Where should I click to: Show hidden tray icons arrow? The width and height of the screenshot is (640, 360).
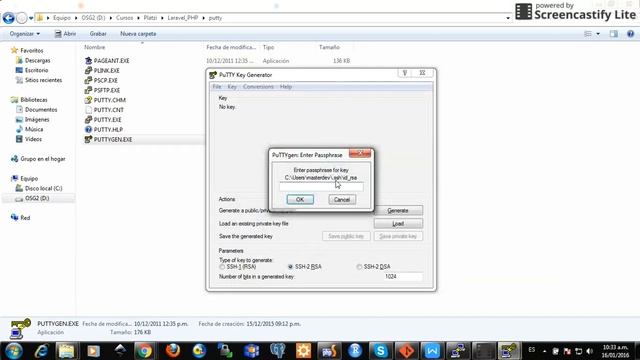point(544,351)
